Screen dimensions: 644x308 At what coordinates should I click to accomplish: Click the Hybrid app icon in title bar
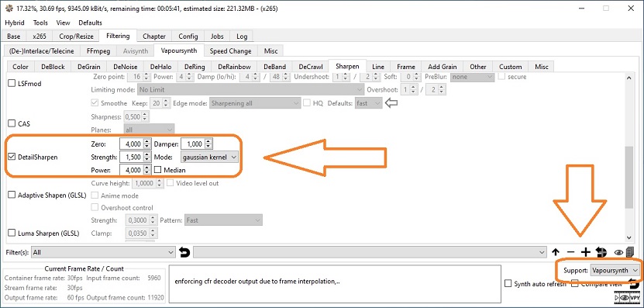[9, 9]
